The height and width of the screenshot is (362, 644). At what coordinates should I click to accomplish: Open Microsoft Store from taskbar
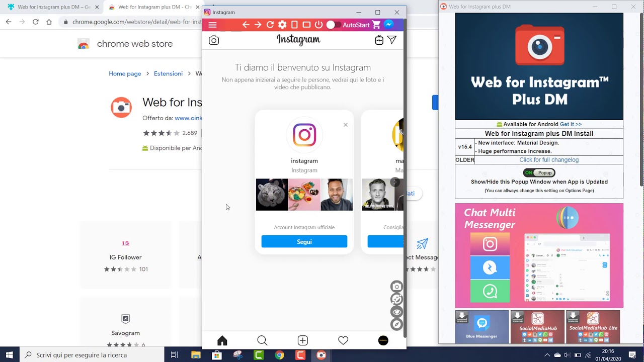(217, 355)
